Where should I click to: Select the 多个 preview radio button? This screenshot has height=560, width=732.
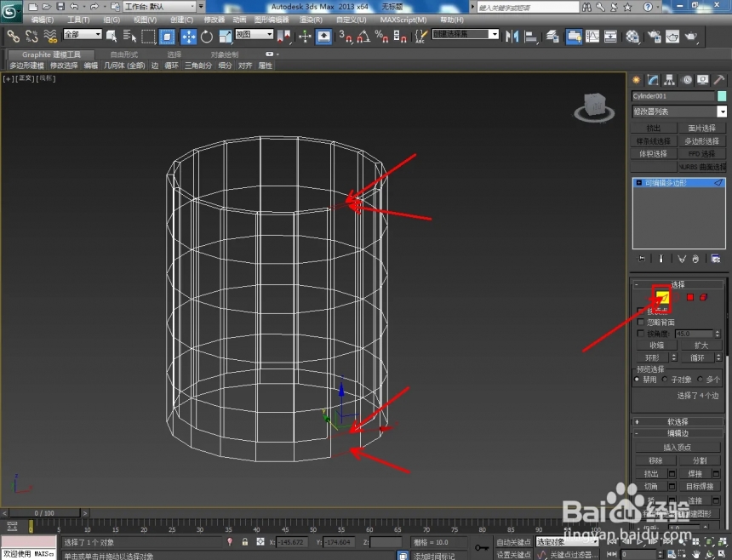[700, 380]
